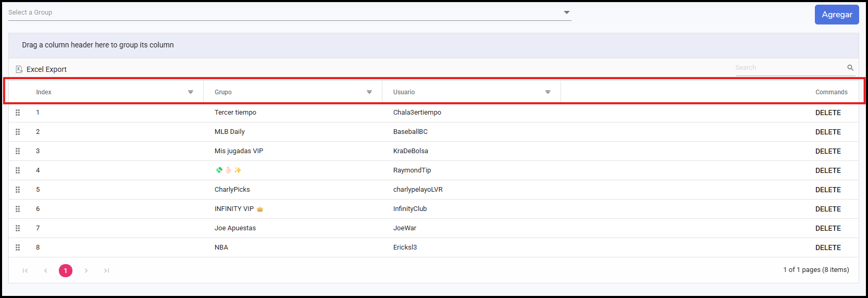Delete the RaymondTip row
The height and width of the screenshot is (298, 868).
(828, 170)
